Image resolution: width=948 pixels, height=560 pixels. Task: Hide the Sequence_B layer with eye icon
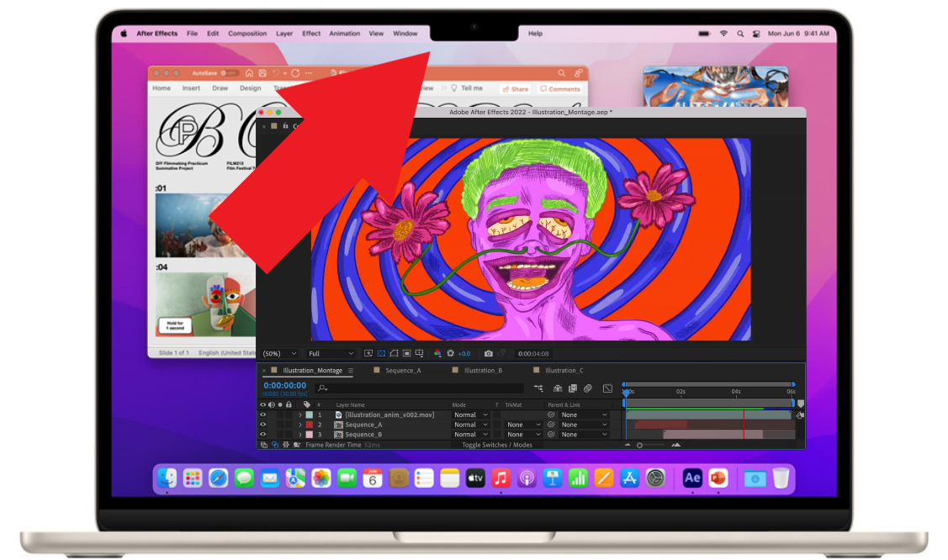point(262,435)
